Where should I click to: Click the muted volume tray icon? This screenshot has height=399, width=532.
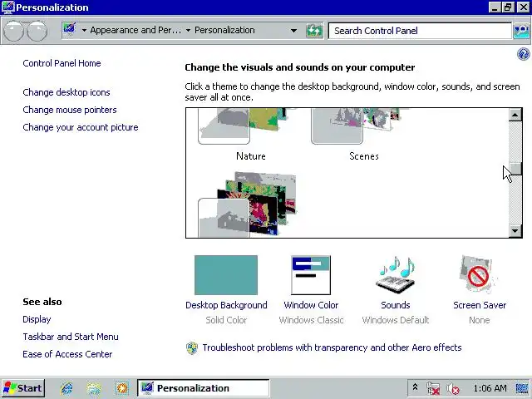pos(452,388)
